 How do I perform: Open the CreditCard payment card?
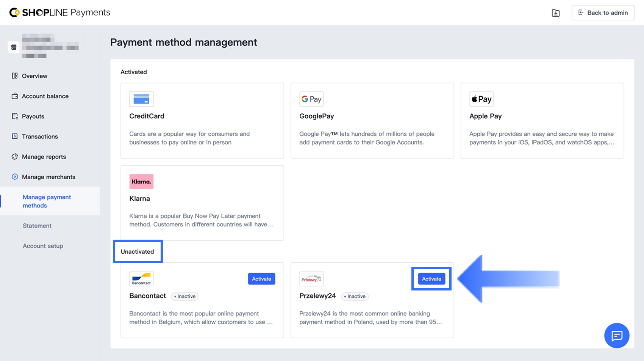pos(202,121)
